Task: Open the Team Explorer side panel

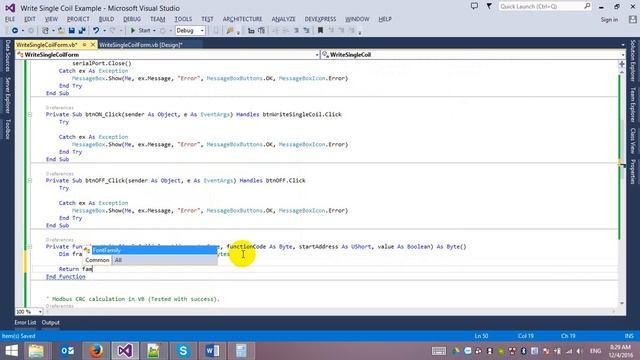Action: 632,105
